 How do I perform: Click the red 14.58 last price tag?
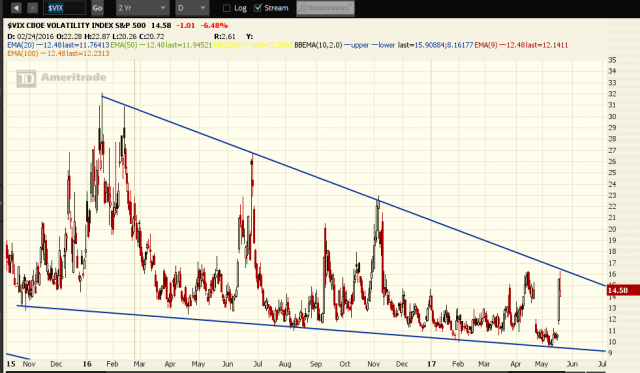pyautogui.click(x=622, y=290)
